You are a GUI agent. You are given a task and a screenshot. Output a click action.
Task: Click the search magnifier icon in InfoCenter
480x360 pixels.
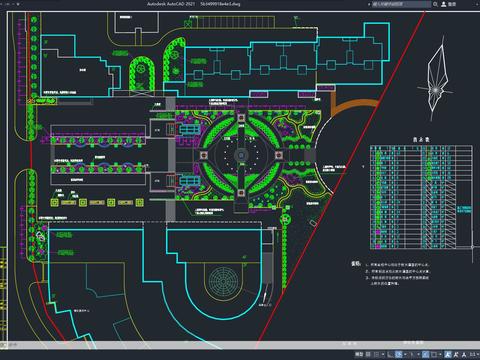point(435,4)
